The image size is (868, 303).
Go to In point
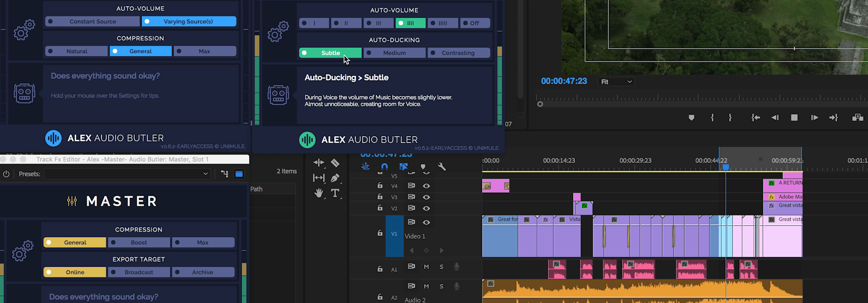756,118
